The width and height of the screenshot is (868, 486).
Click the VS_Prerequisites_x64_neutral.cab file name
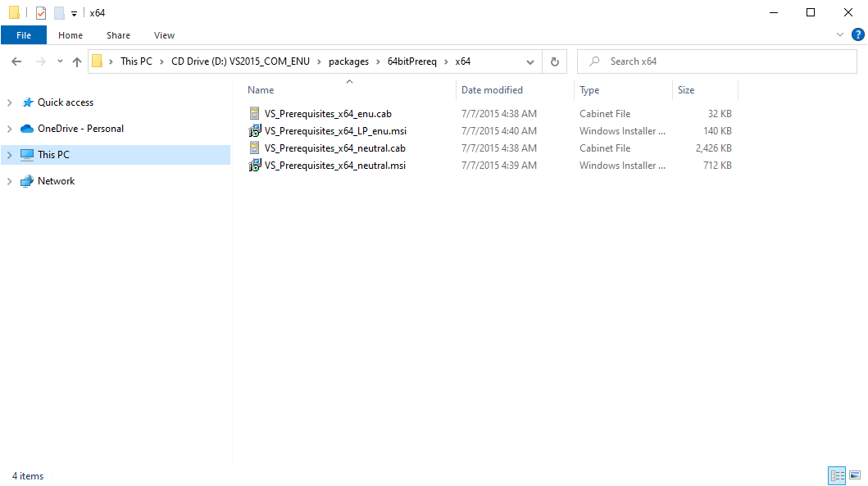click(335, 148)
